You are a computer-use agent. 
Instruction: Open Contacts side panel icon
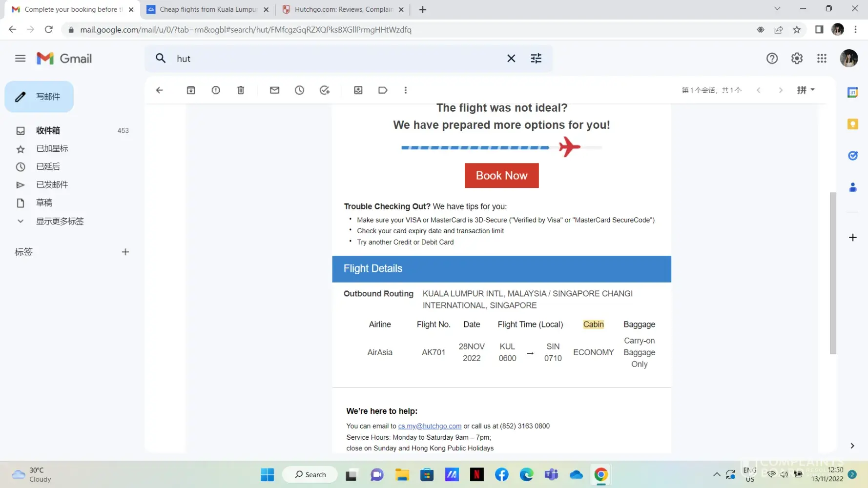point(853,187)
